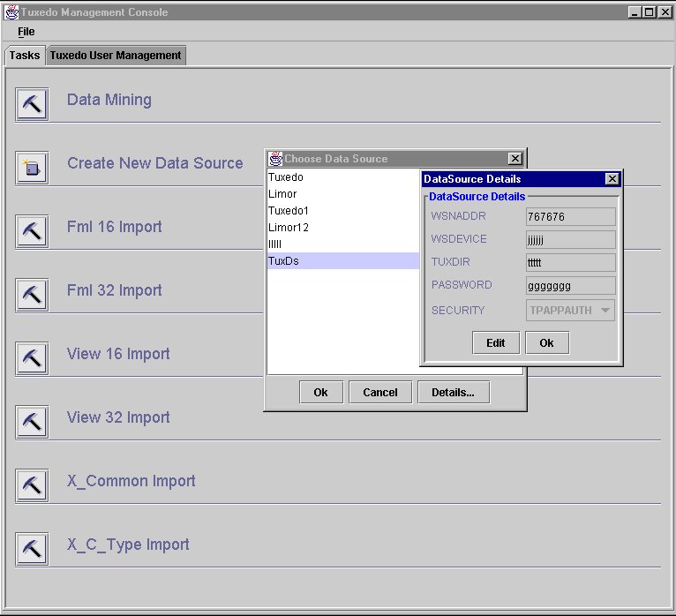Click the Tuxedo Management Console title bar icon
Screen dimensions: 676x616
11,12
